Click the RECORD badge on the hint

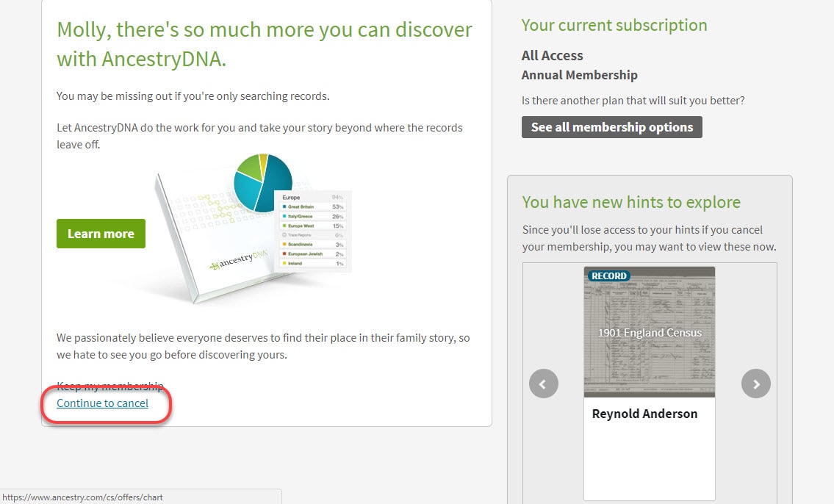click(x=609, y=276)
